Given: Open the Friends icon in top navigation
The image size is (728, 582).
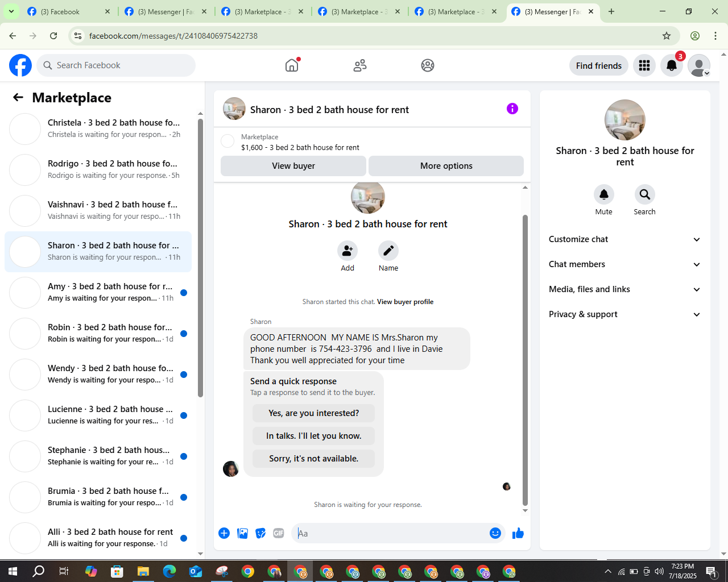Looking at the screenshot, I should pyautogui.click(x=360, y=65).
